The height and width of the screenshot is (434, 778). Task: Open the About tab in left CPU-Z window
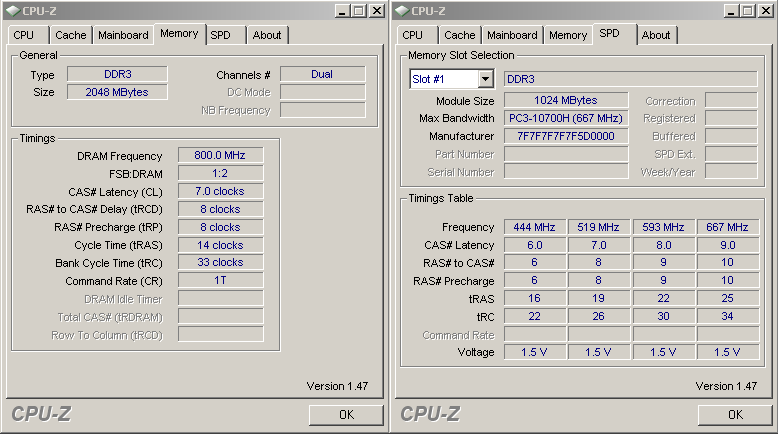[x=267, y=35]
